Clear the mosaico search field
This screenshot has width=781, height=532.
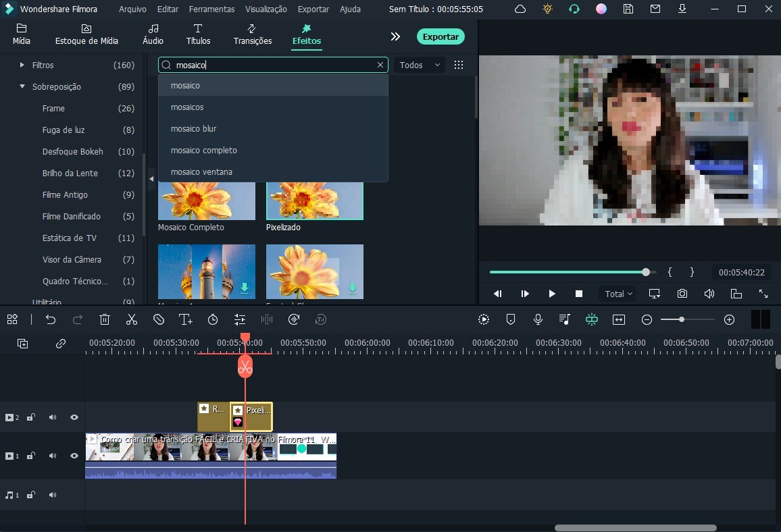click(380, 65)
